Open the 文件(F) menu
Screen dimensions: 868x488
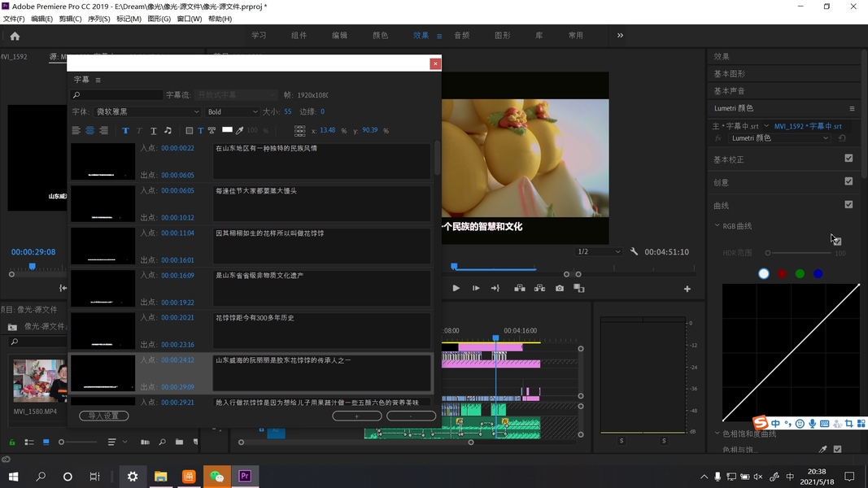click(x=14, y=19)
